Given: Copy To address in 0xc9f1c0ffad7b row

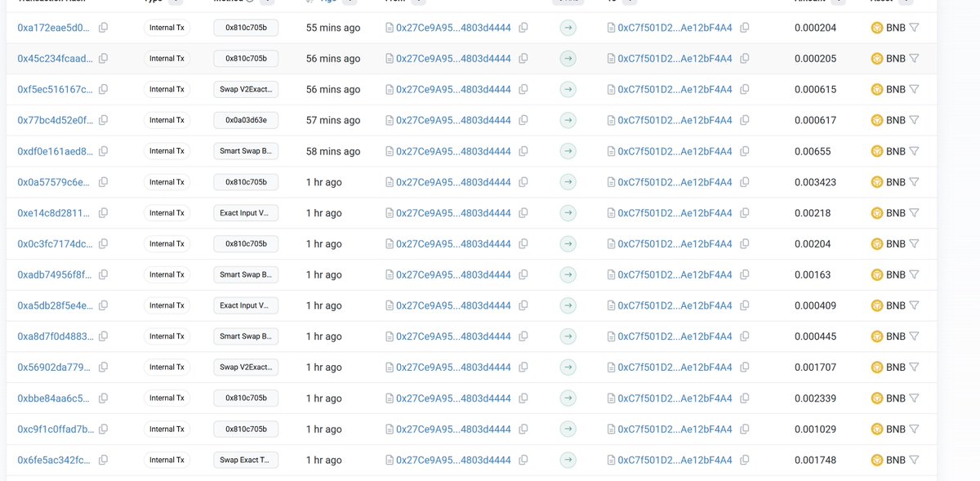Looking at the screenshot, I should point(744,429).
